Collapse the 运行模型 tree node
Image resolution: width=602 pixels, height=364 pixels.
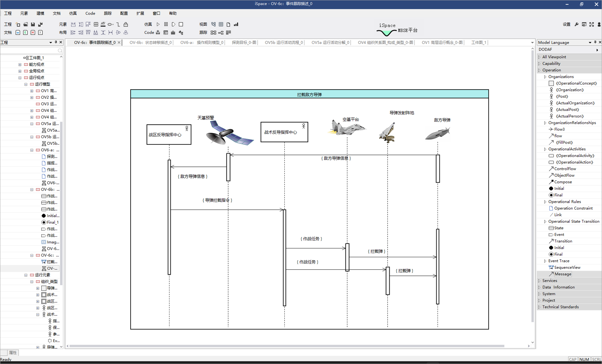point(26,84)
